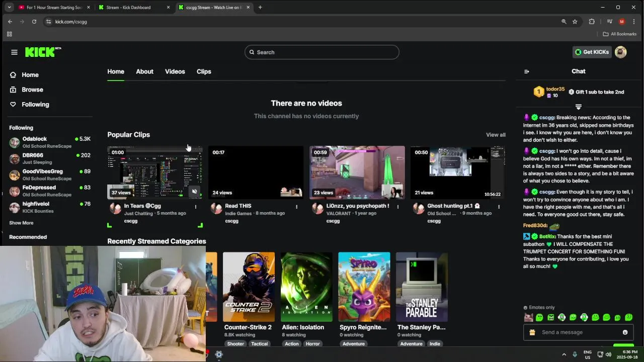This screenshot has height=362, width=644.
Task: Click View all popular clips
Action: pyautogui.click(x=496, y=135)
